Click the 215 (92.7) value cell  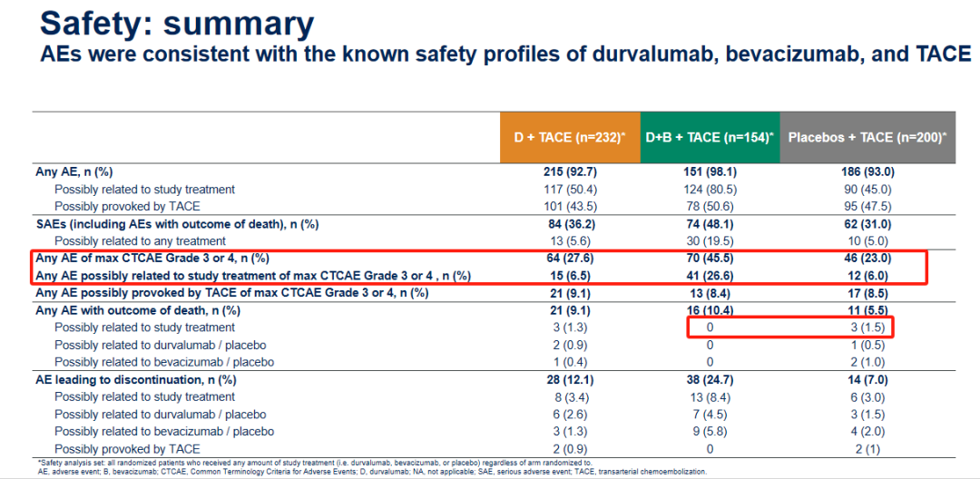(570, 171)
